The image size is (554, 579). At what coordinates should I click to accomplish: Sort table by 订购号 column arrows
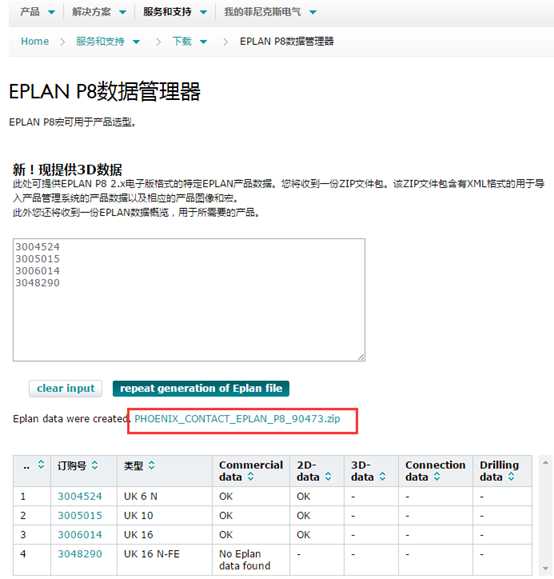(95, 465)
